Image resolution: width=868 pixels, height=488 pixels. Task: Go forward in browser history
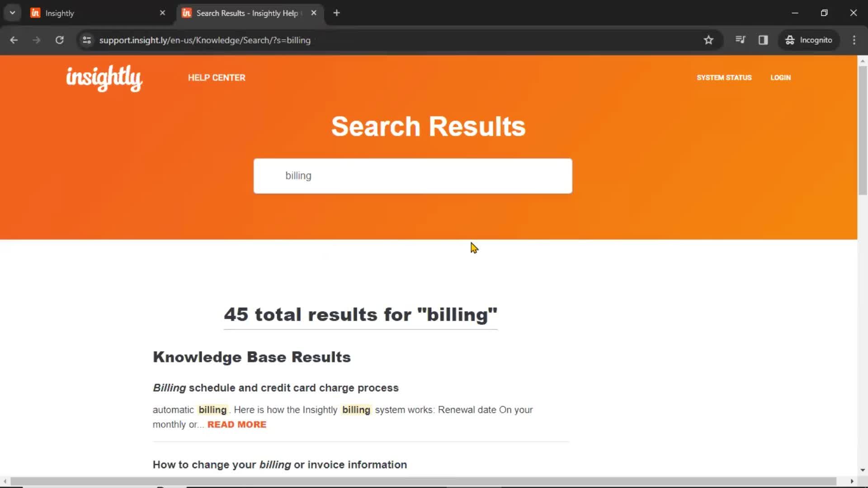click(36, 40)
